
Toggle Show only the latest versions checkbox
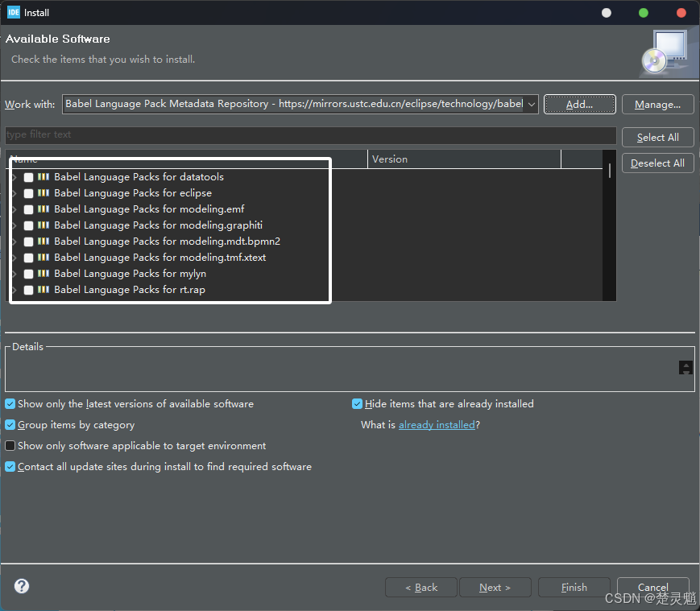[10, 404]
